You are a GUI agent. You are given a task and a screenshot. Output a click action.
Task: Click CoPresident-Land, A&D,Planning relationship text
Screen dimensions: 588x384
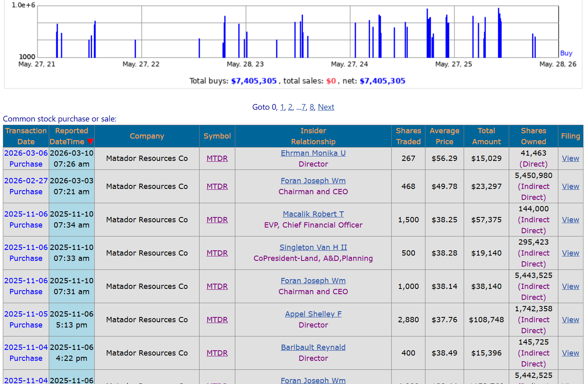tap(313, 258)
